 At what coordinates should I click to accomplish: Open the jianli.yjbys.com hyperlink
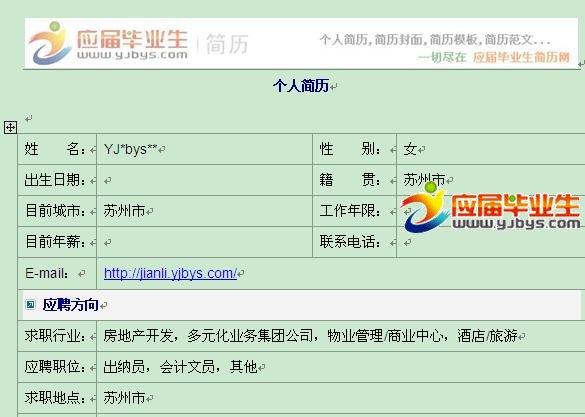coord(170,273)
